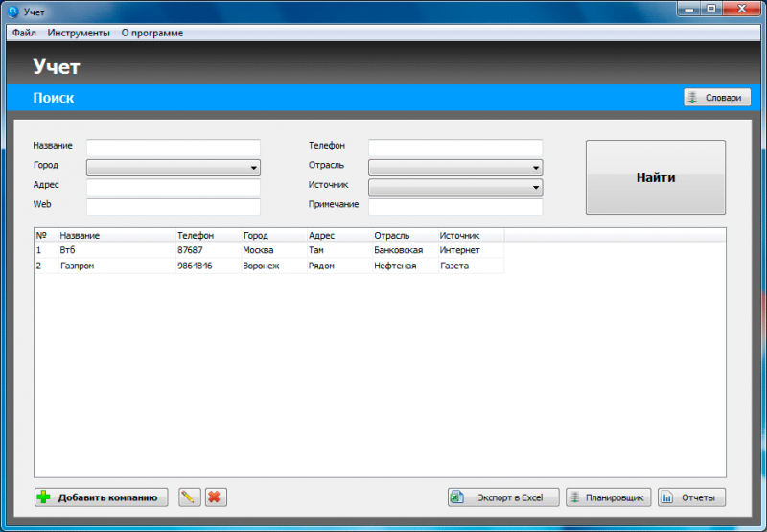Open the О программе menu
The image size is (767, 532).
(152, 33)
